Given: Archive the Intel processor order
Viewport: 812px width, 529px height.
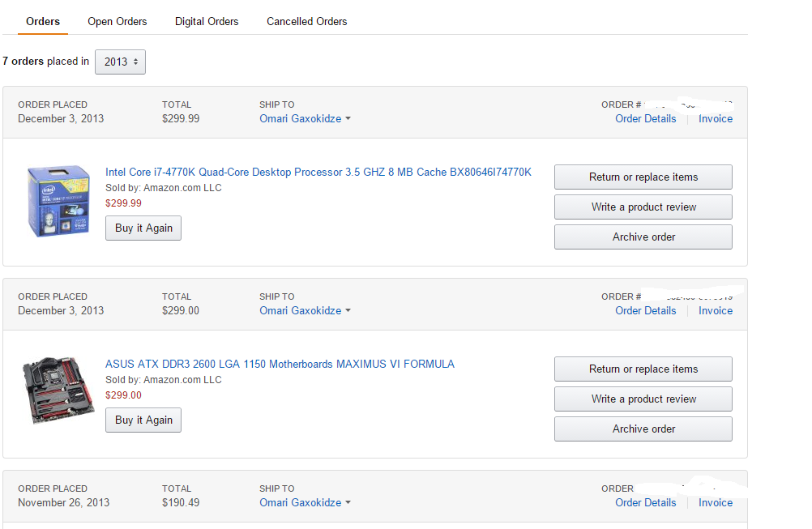Looking at the screenshot, I should pos(643,237).
